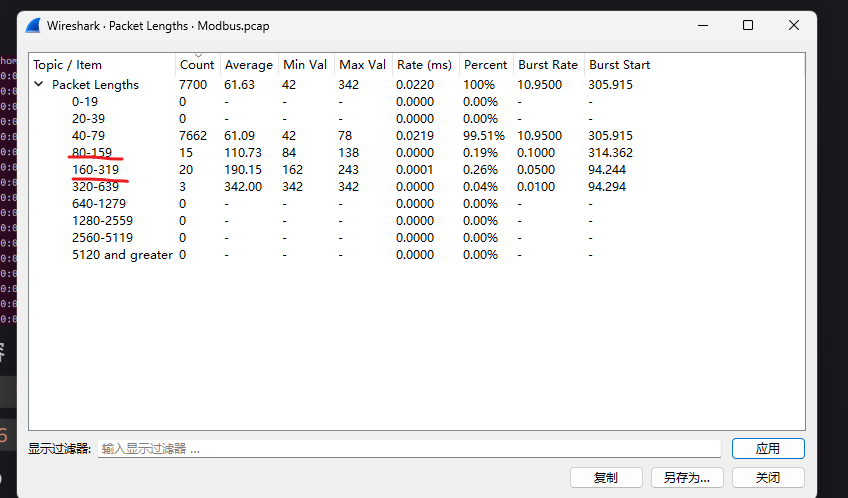Click the max value 138

click(x=348, y=153)
